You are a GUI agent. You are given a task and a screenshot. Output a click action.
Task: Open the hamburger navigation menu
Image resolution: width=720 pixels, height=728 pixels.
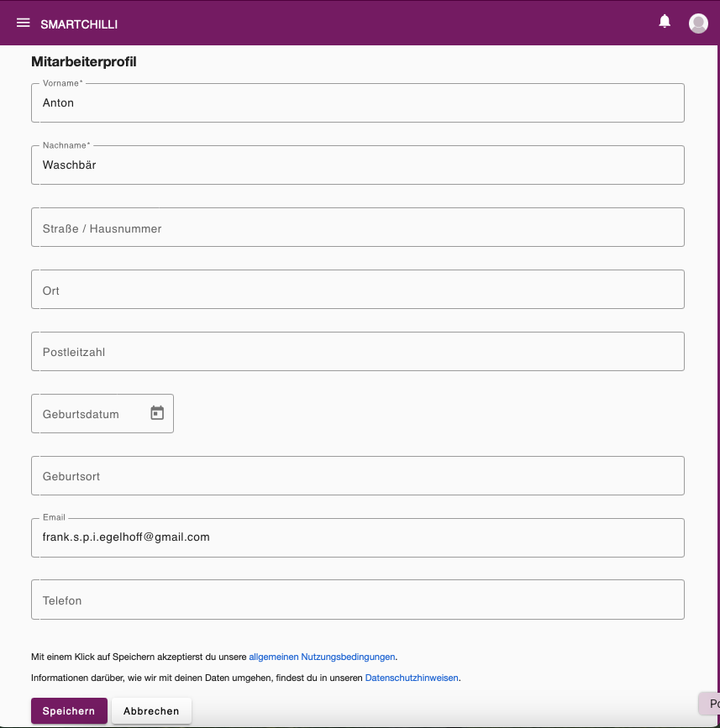click(24, 23)
